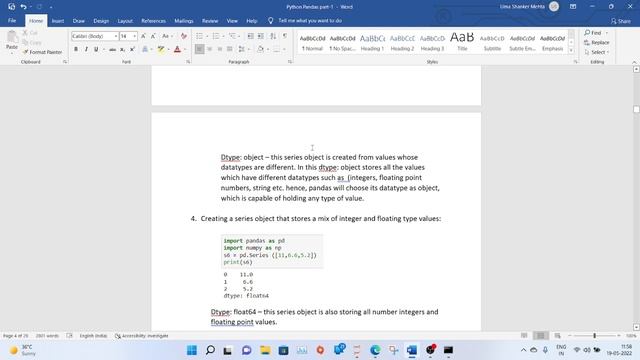Toggle Subscript formatting
640x360 pixels.
click(x=122, y=49)
